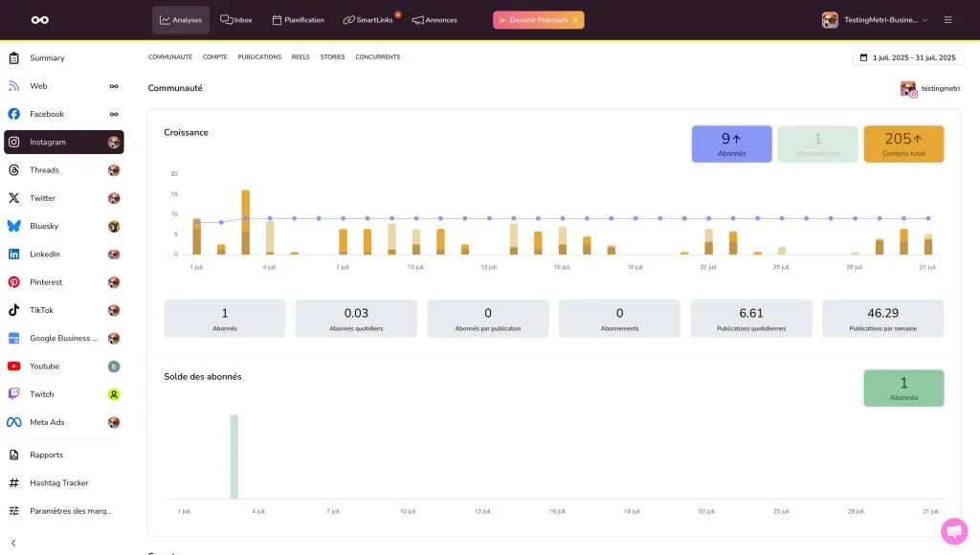This screenshot has width=980, height=555.
Task: Expand the TestingMetri-Business account dropdown
Action: [875, 20]
